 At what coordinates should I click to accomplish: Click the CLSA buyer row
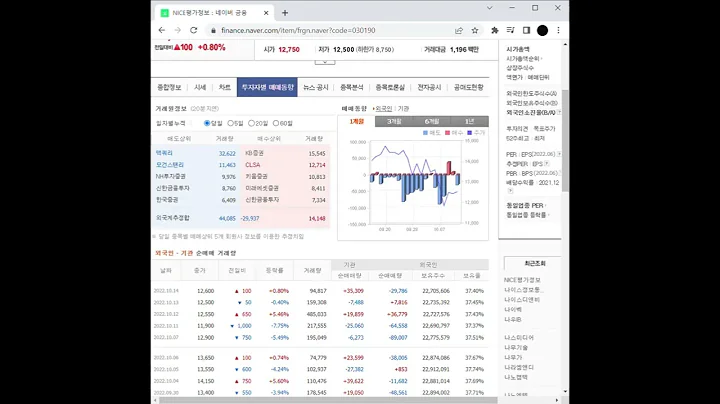click(x=286, y=165)
